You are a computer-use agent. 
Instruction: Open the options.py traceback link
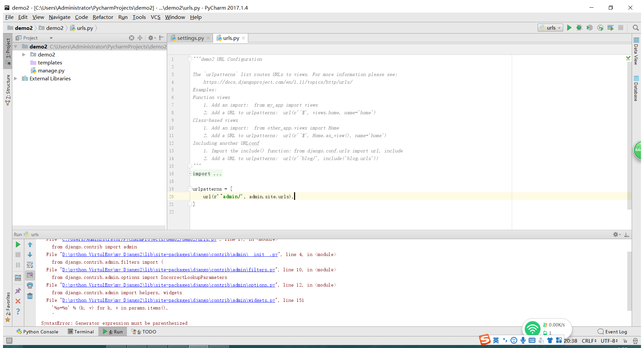point(168,285)
